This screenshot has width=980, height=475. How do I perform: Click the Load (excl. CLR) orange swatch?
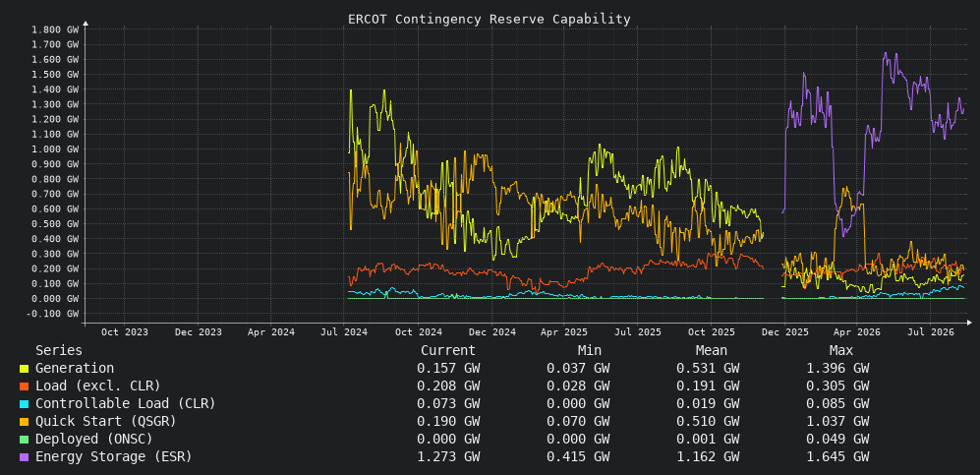pos(24,386)
